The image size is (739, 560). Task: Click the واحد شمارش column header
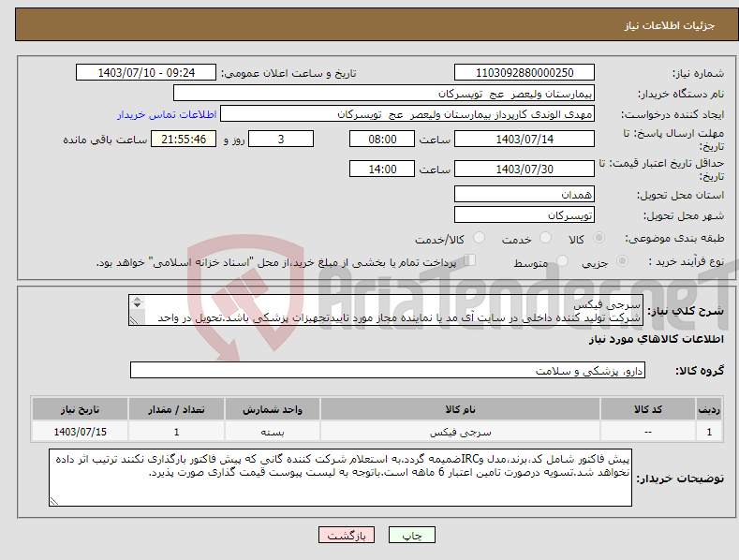point(273,409)
